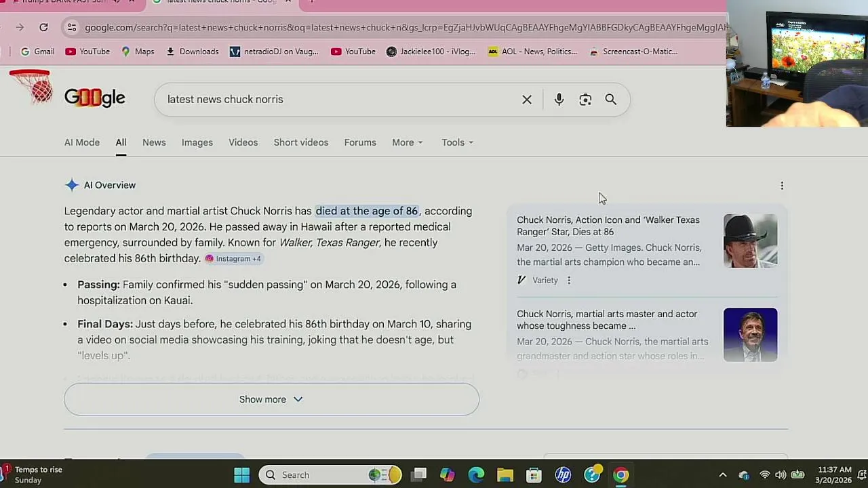The image size is (868, 488).
Task: Click highlighted text 'died at the age of 86'
Action: click(x=367, y=211)
